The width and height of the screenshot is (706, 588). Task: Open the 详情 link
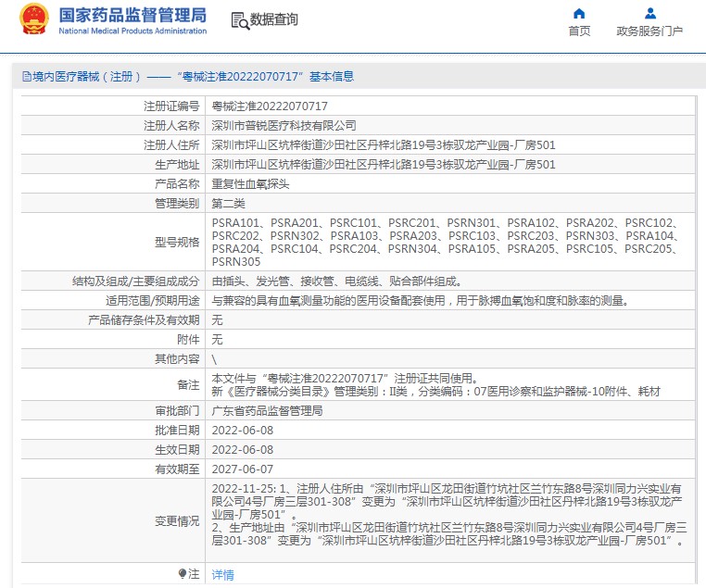(x=223, y=574)
